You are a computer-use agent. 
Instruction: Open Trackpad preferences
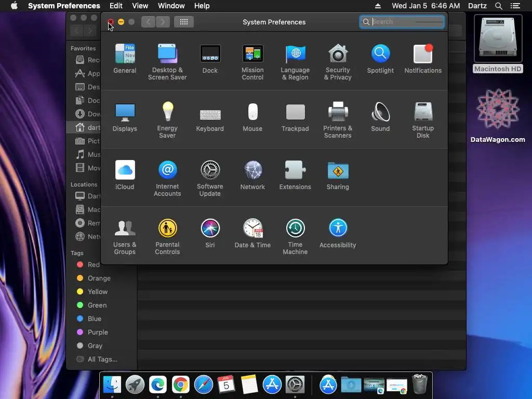[295, 117]
